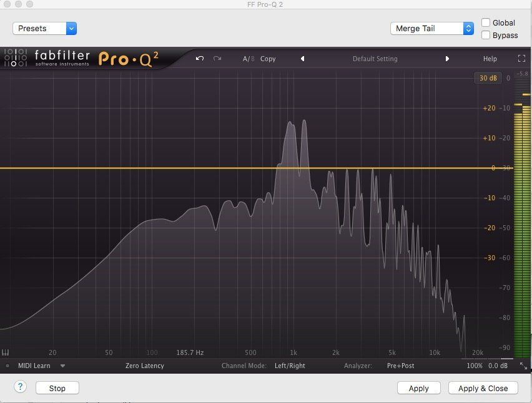Enter full screen mode via corner icon
The width and height of the screenshot is (532, 403).
521,59
